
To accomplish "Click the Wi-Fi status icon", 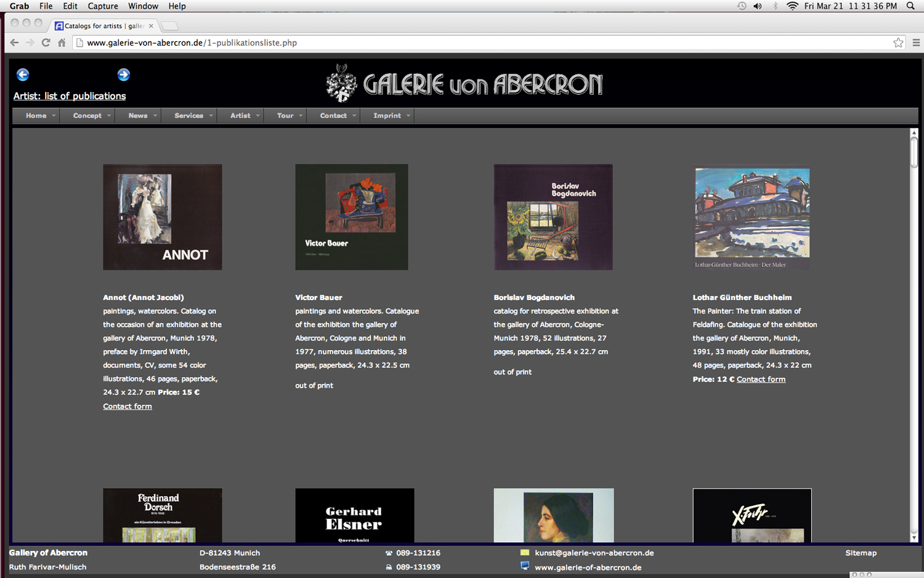I will click(x=792, y=6).
